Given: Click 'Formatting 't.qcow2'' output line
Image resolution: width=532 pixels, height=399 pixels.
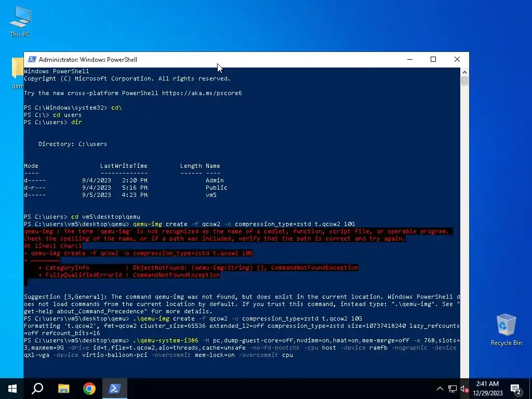Looking at the screenshot, I should pyautogui.click(x=242, y=329).
